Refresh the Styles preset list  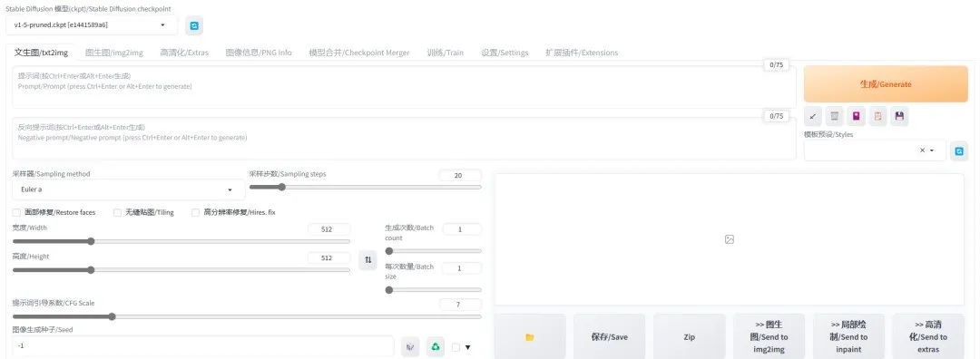tap(959, 150)
